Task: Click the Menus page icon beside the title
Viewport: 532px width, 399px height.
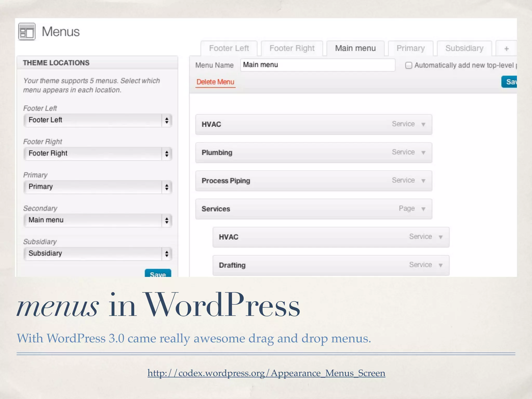Action: 27,32
